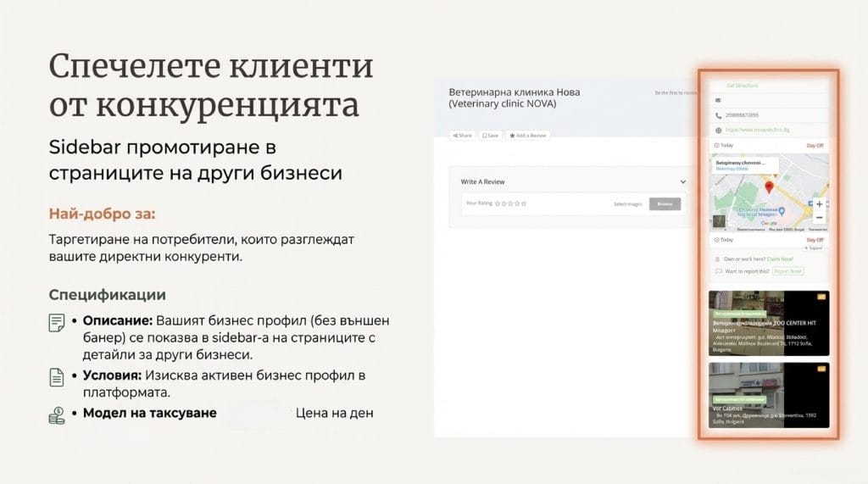
Task: Open the clinic website URL link
Action: click(x=757, y=130)
